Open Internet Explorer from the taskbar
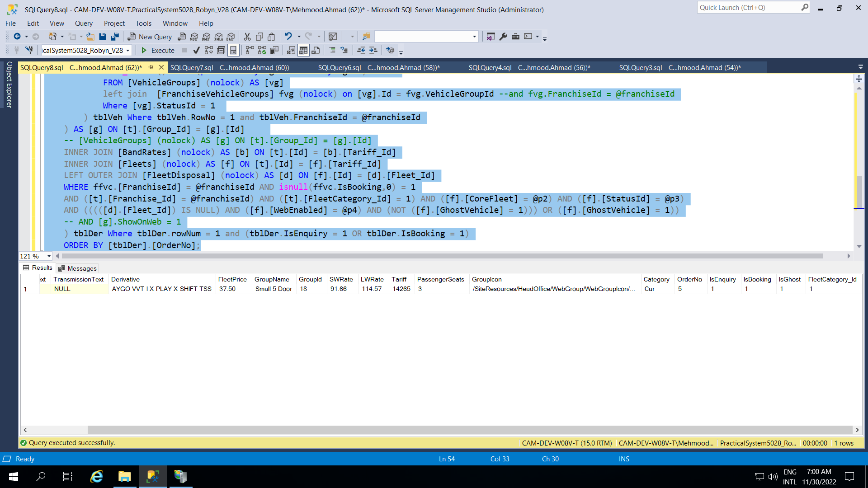This screenshot has height=488, width=868. pyautogui.click(x=96, y=476)
